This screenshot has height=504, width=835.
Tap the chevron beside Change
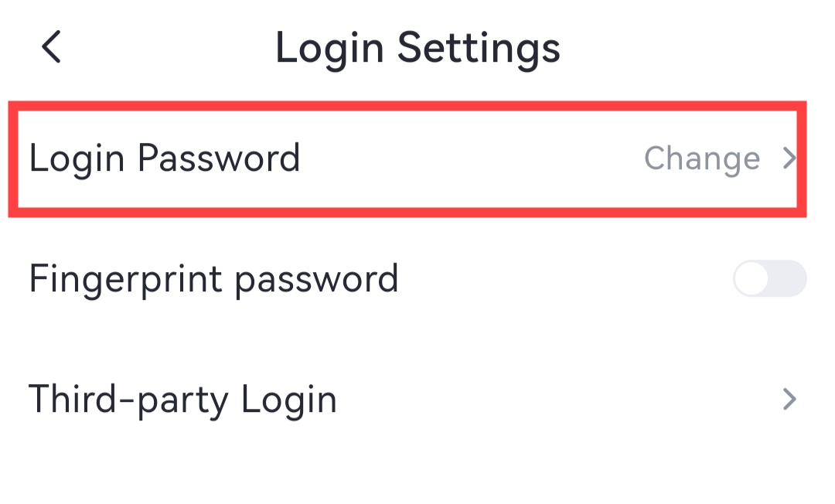[x=789, y=158]
